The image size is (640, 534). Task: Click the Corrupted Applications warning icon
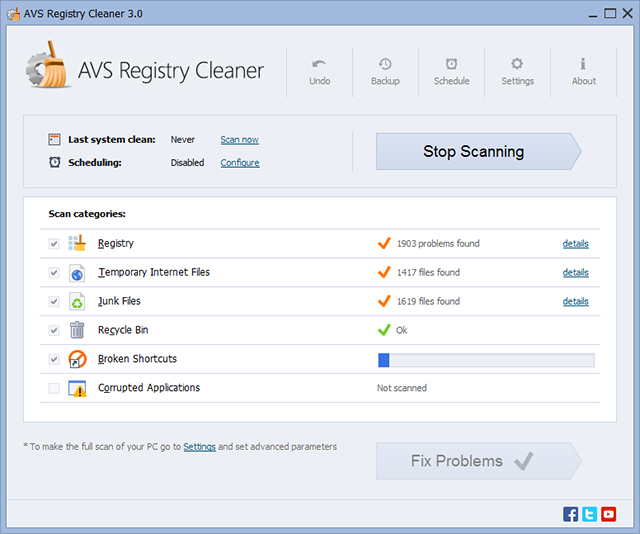pos(77,388)
